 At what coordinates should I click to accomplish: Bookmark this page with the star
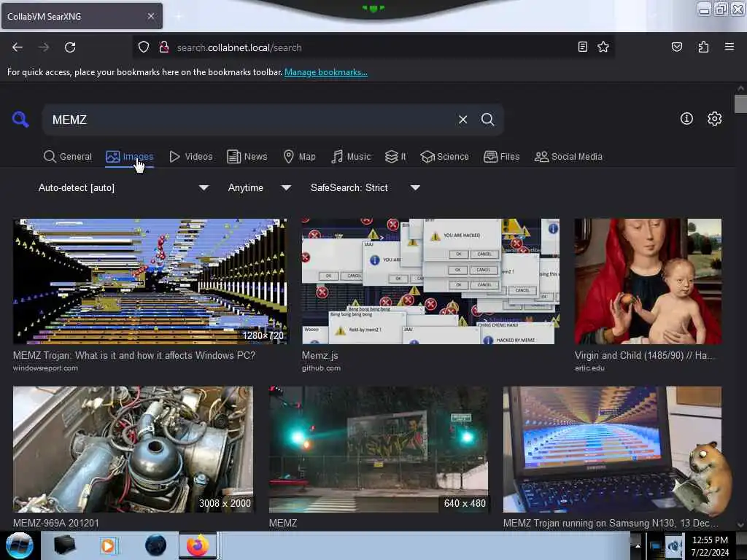603,47
